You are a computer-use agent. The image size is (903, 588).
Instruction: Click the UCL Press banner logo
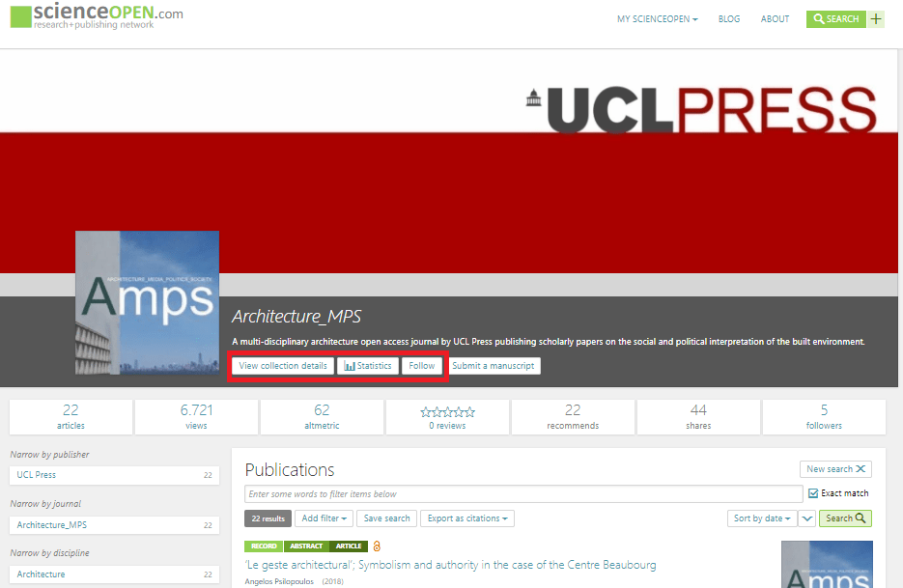point(701,110)
